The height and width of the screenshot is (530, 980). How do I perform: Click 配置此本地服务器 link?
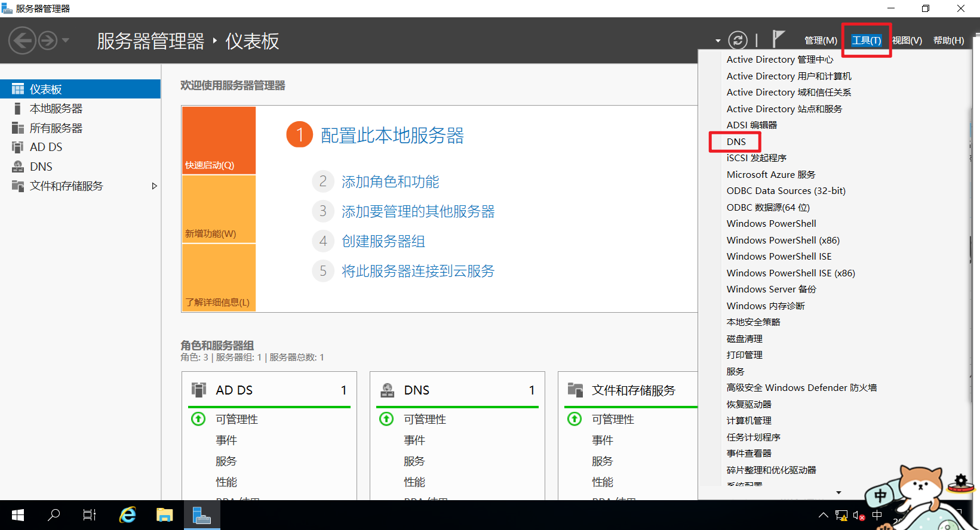(x=392, y=135)
